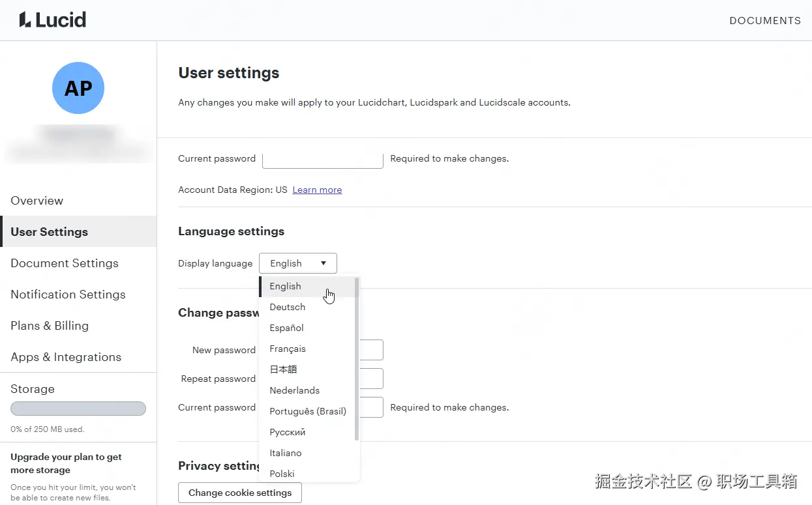Choose Japanese (日本語) language option
Screen dimensions: 812x505
coord(283,369)
